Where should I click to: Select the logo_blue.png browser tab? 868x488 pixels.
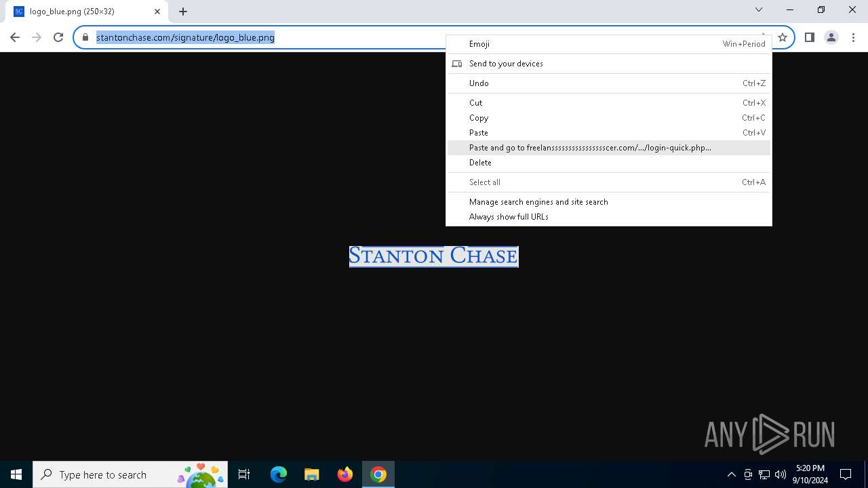(x=87, y=12)
